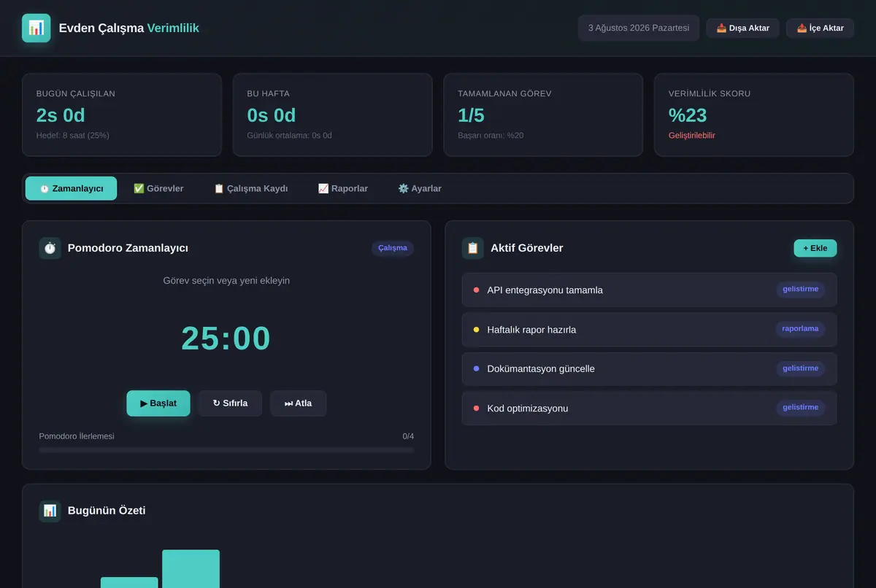Click the app logo chart icon
Screen dimensions: 876x588
(x=36, y=28)
